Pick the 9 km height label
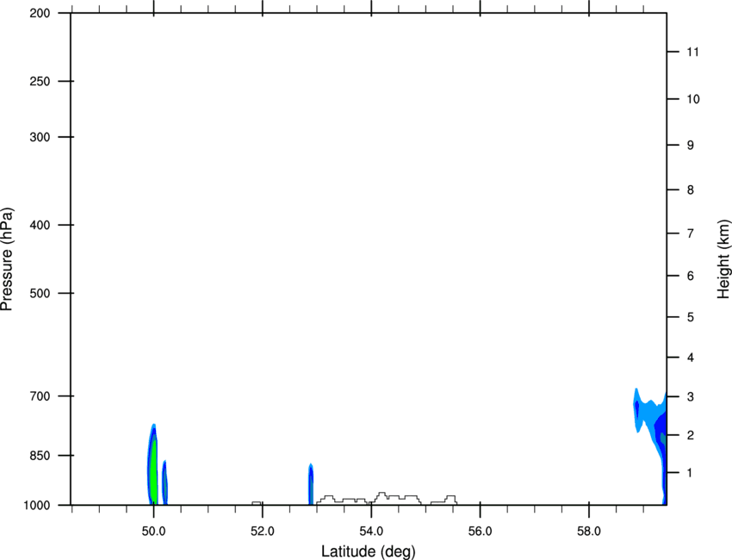This screenshot has height=560, width=732. [x=691, y=146]
